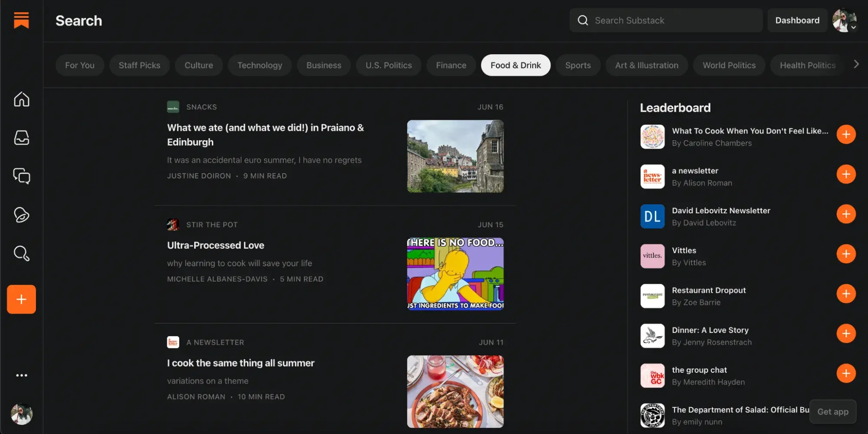Open Vittles leaderboard logo
This screenshot has width=868, height=434.
click(652, 256)
